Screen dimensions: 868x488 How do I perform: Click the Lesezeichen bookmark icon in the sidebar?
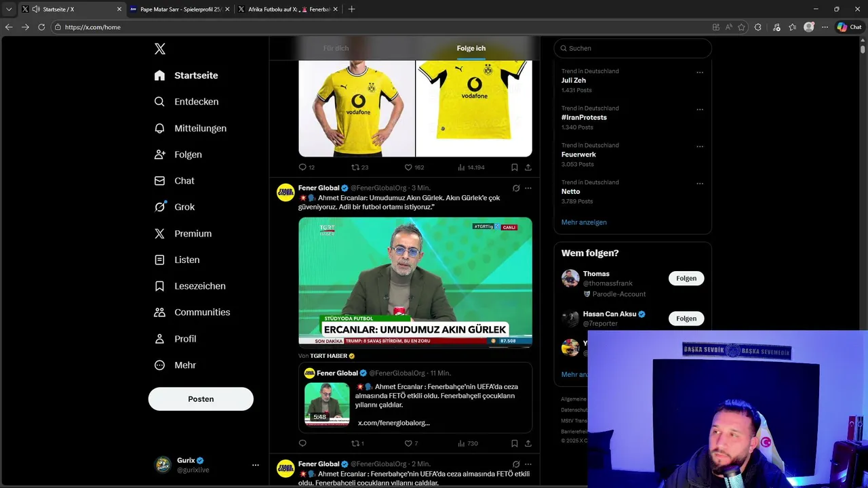159,286
